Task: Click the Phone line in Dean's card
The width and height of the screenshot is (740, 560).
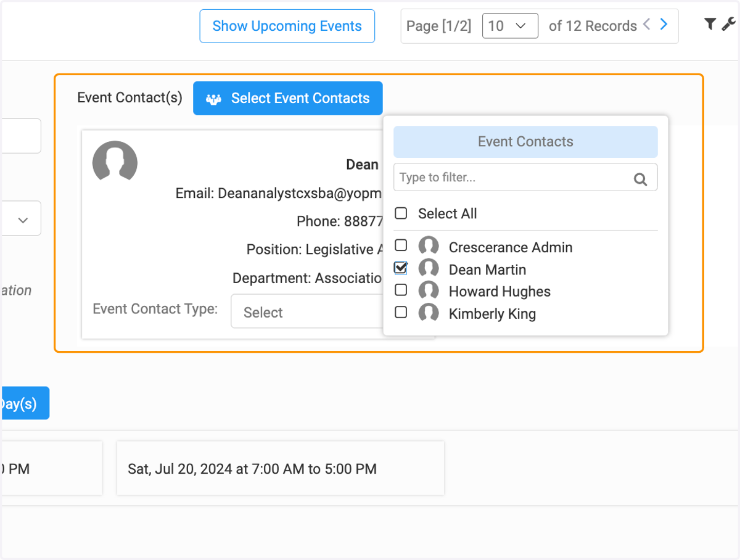Action: [x=339, y=221]
